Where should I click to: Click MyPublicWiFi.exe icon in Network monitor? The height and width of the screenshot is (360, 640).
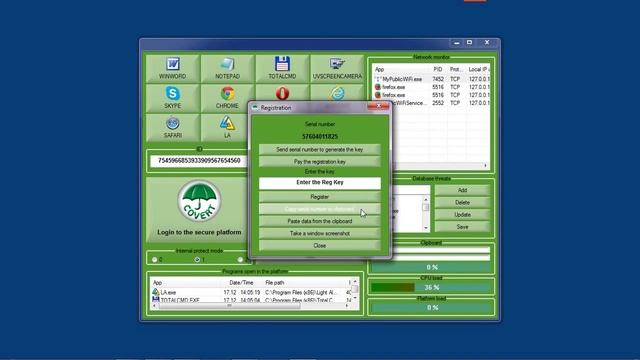coord(378,79)
